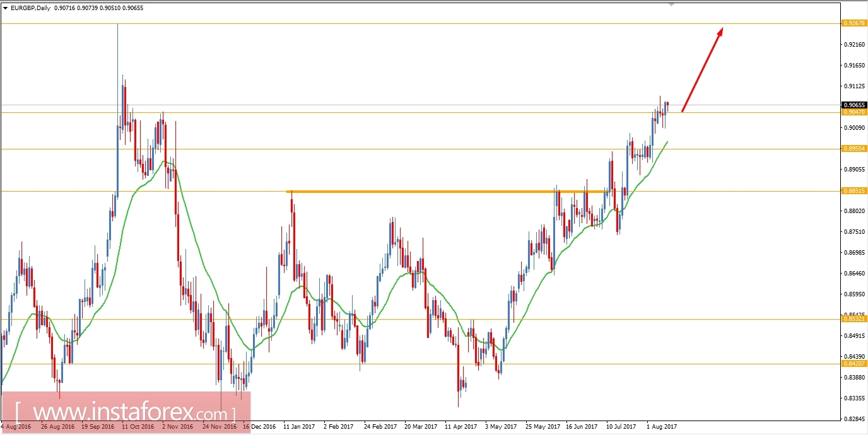The height and width of the screenshot is (435, 868).
Task: Click the orange 0.92678 target price tag
Action: [855, 24]
